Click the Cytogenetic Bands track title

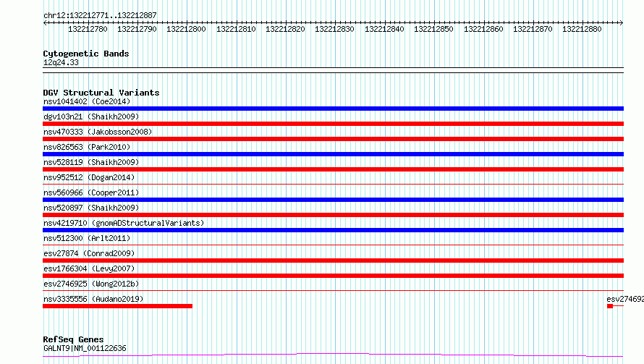pyautogui.click(x=86, y=54)
